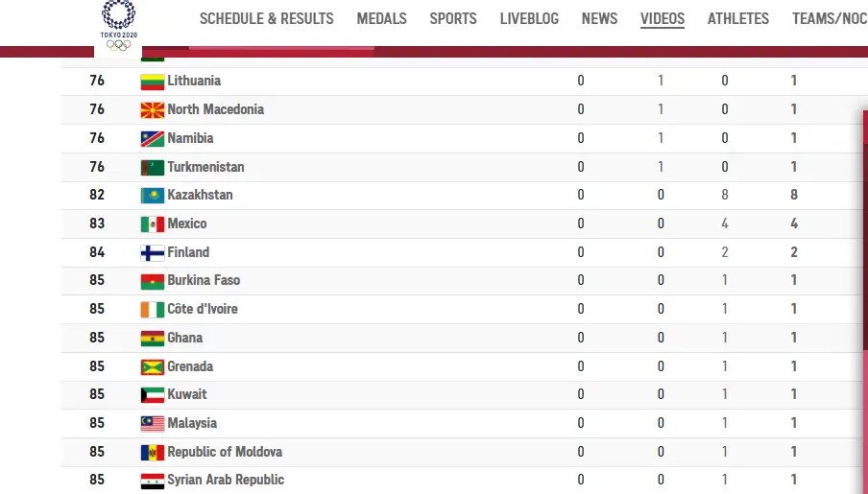Image resolution: width=868 pixels, height=494 pixels.
Task: Open the Medals menu item
Action: [381, 19]
